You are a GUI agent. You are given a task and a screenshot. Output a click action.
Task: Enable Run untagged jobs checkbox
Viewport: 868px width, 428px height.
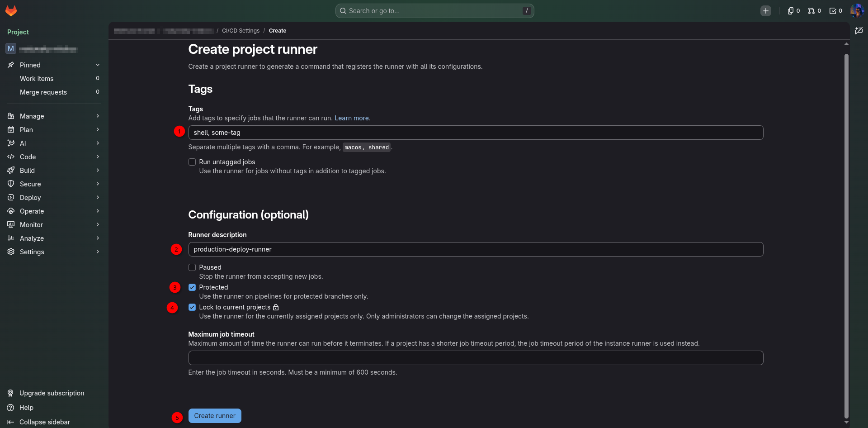point(192,162)
